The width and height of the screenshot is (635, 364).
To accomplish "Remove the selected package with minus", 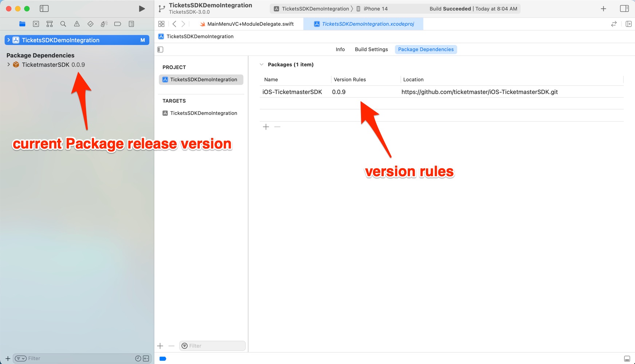I will click(277, 127).
